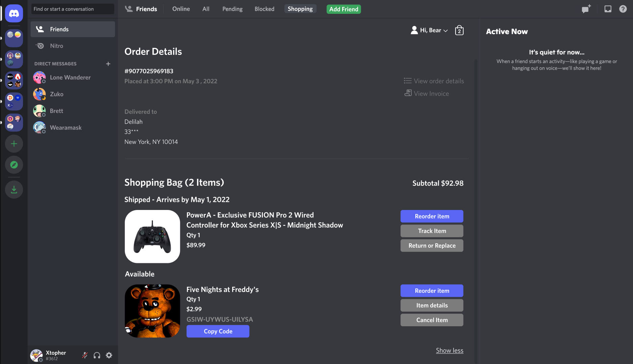Open the Discord home logo button
Image resolution: width=633 pixels, height=364 pixels.
tap(14, 13)
